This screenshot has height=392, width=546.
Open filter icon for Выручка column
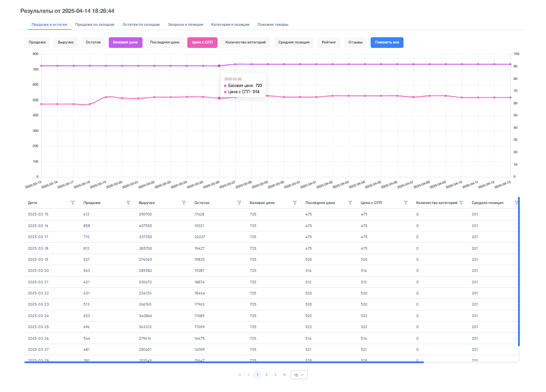point(184,203)
